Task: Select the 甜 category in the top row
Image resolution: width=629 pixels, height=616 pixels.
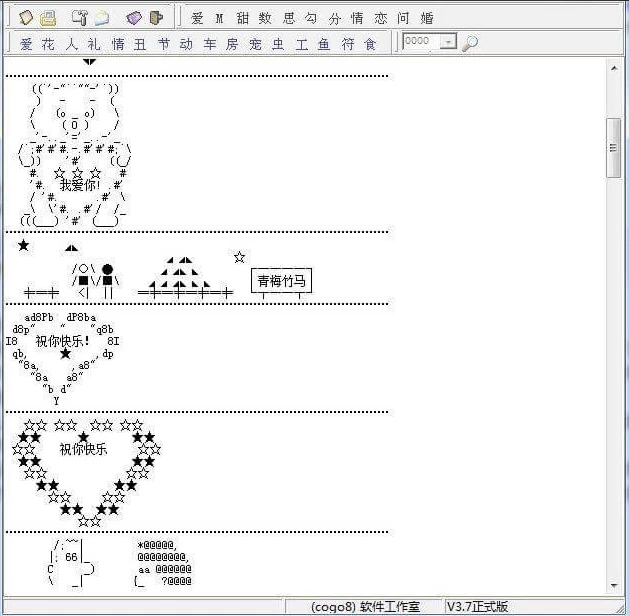Action: click(242, 18)
